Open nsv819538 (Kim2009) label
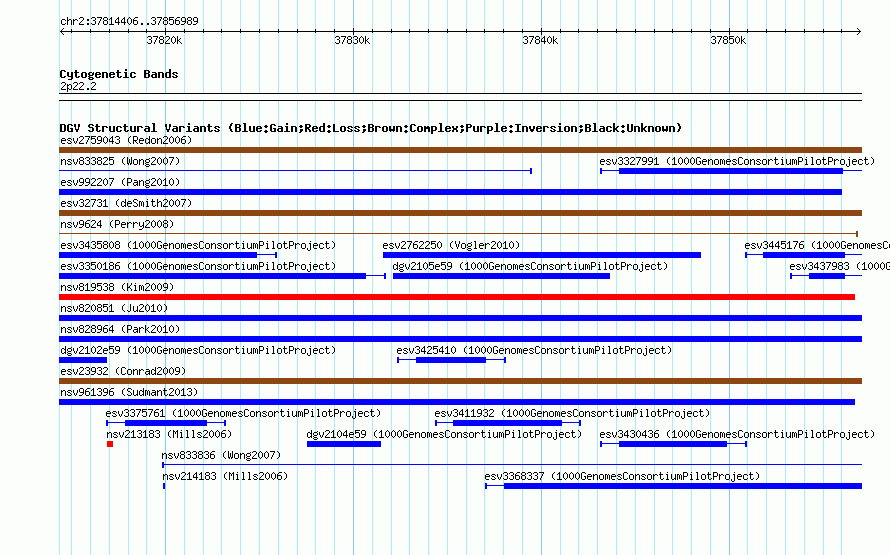Viewport: 890px width, 555px height. 117,287
